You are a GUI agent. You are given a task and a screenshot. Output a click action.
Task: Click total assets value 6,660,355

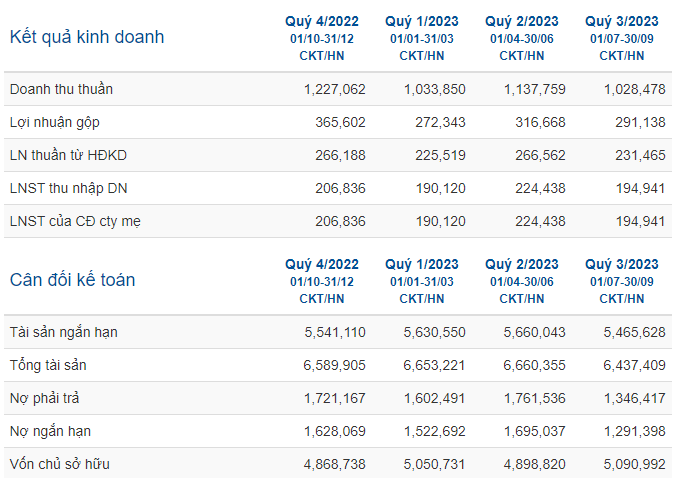(x=534, y=366)
